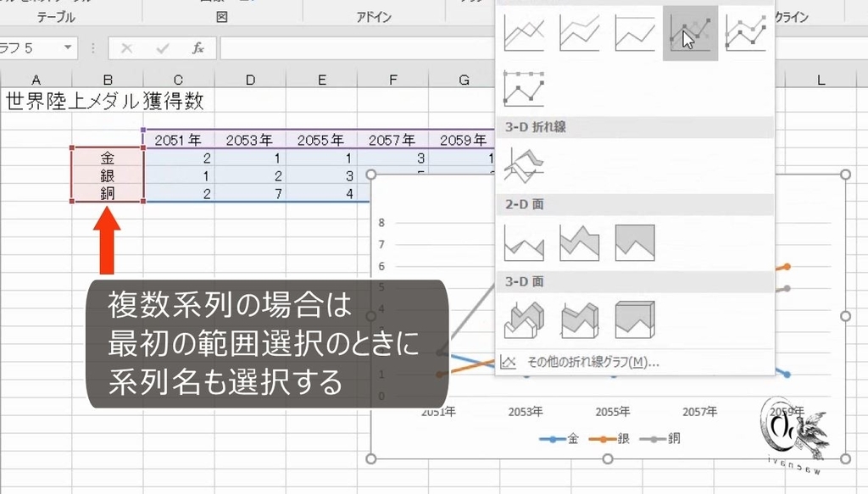Select the 100% stacked area chart type
This screenshot has height=494, width=868.
pyautogui.click(x=635, y=241)
